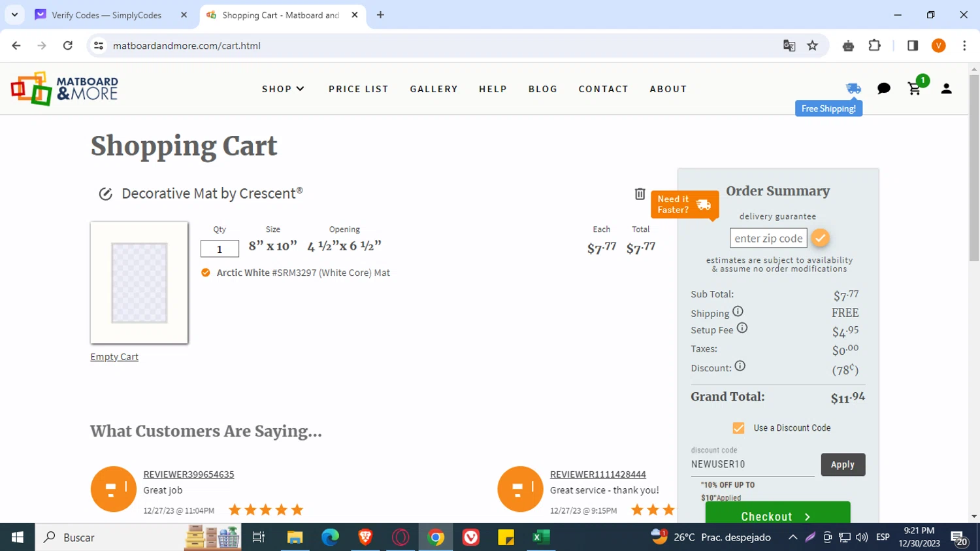Click the zip code input field
The height and width of the screenshot is (551, 980).
tap(768, 238)
